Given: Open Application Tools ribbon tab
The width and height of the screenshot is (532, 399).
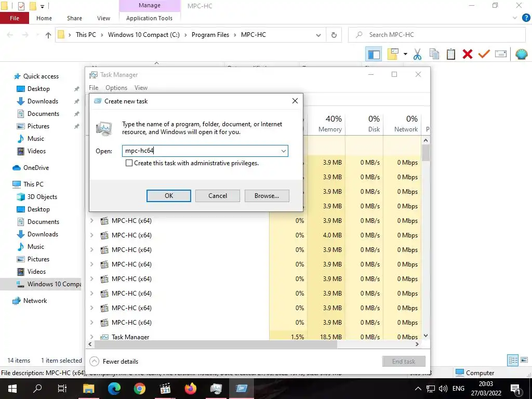Looking at the screenshot, I should 149,18.
